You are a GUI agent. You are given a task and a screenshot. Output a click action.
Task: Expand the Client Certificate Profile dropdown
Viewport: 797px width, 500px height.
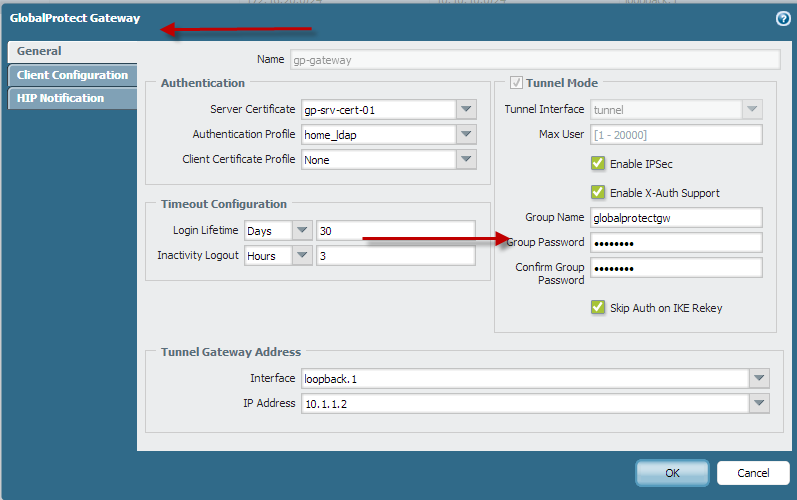[466, 159]
